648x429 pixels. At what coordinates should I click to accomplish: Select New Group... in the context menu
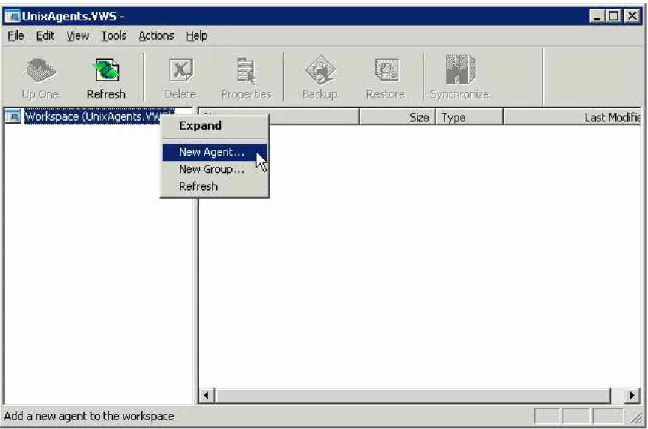click(x=214, y=169)
